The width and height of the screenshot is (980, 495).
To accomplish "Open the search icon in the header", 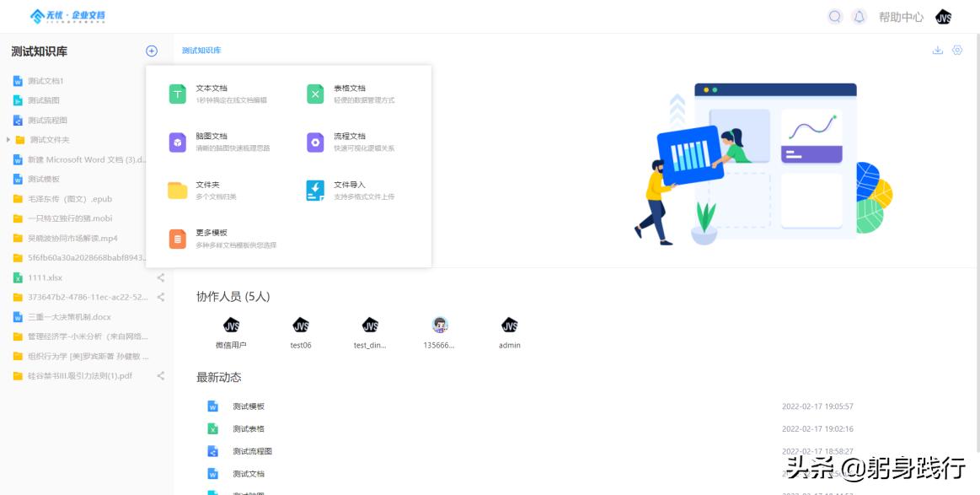I will (834, 16).
